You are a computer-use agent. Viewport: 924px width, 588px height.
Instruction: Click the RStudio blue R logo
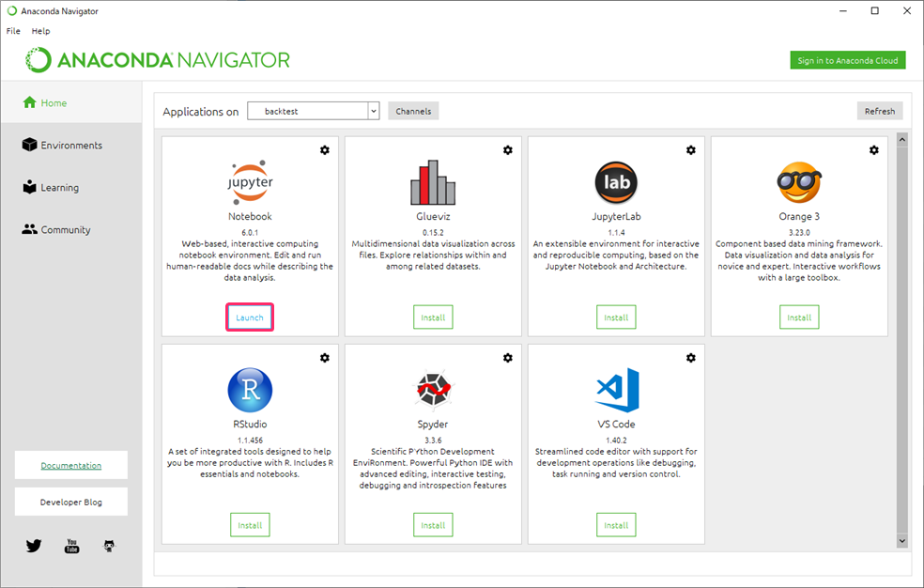[250, 390]
